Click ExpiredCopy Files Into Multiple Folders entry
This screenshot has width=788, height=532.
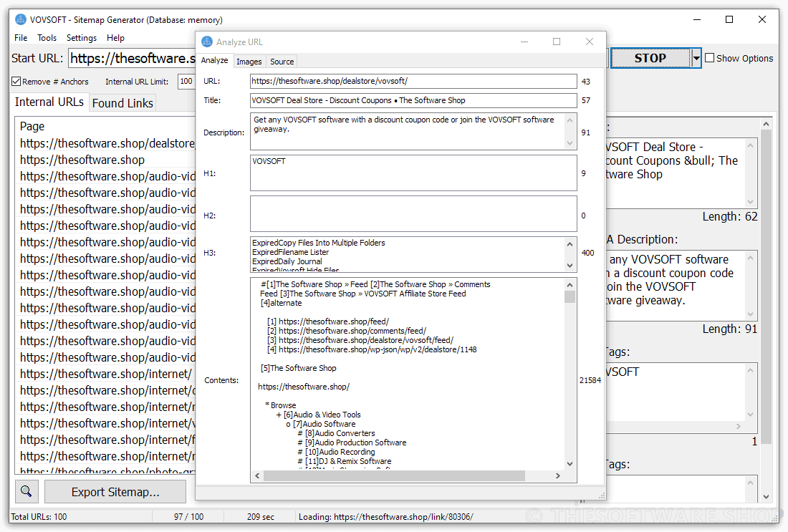(x=319, y=243)
